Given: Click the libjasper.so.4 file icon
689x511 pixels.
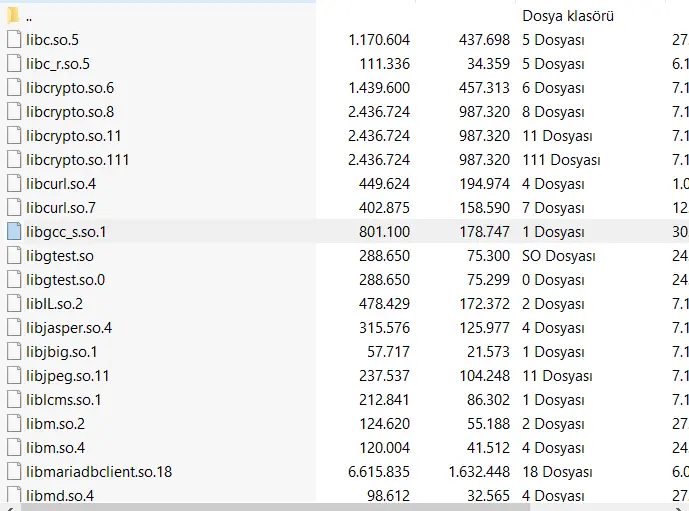Looking at the screenshot, I should [x=14, y=327].
